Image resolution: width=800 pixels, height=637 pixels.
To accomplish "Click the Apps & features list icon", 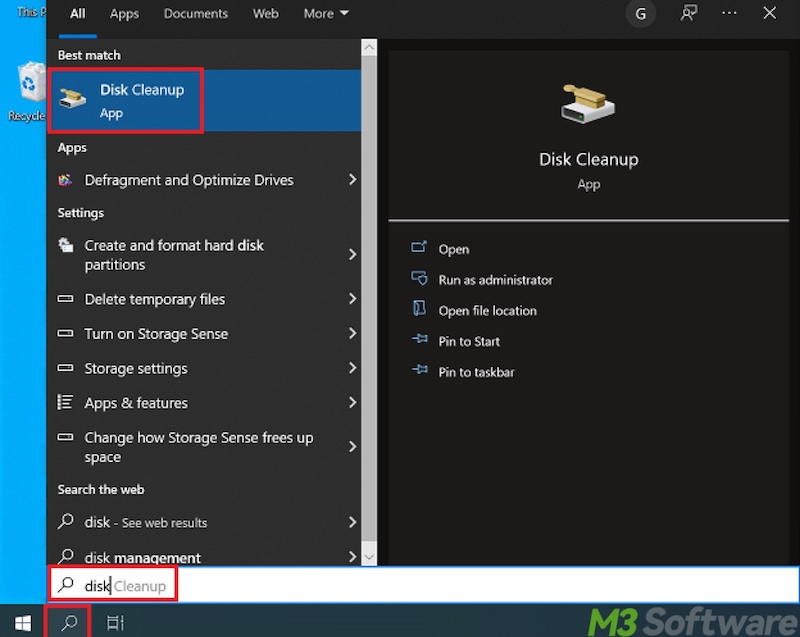I will (x=65, y=402).
